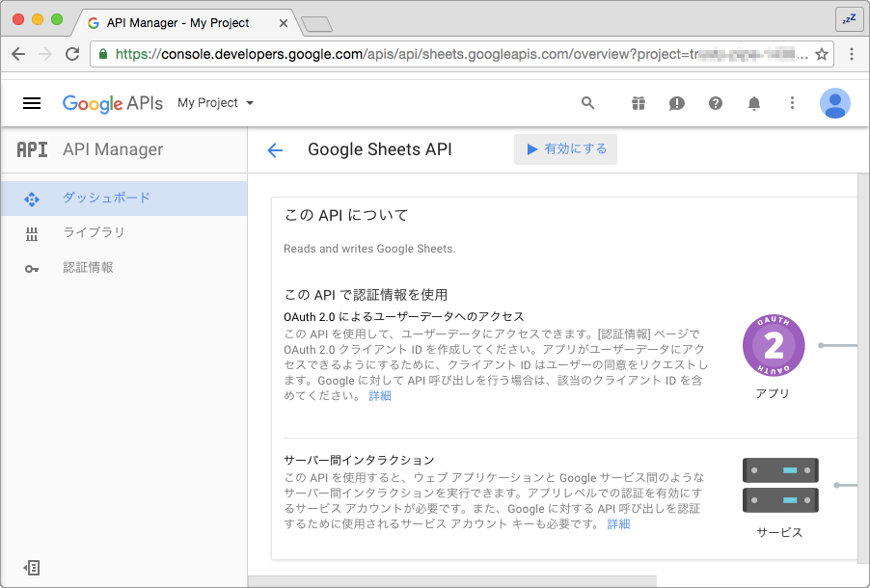Click the green lock icon in address bar

click(102, 54)
